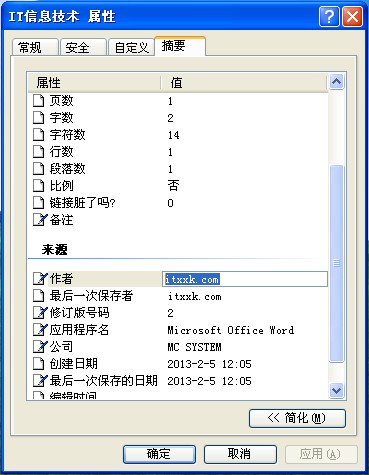
Task: Click the editable icon beside 备注
Action: pyautogui.click(x=40, y=220)
